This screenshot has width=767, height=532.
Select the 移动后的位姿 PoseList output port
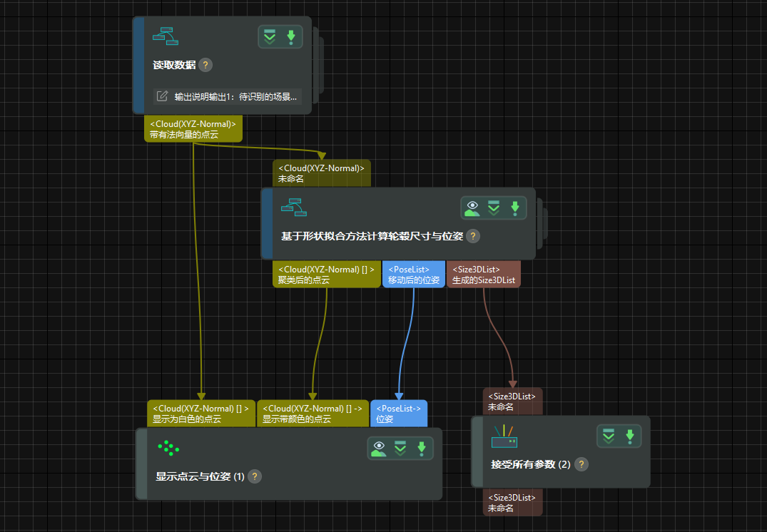pyautogui.click(x=413, y=275)
